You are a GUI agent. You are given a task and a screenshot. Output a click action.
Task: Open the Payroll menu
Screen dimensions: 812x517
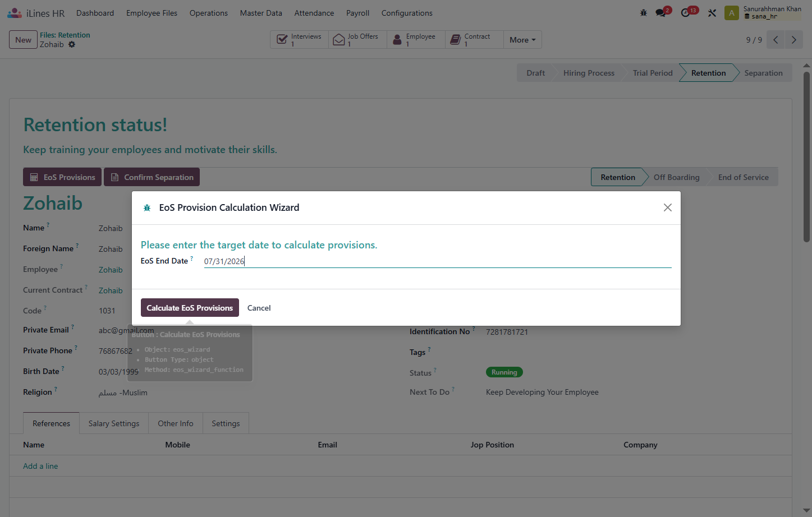357,13
